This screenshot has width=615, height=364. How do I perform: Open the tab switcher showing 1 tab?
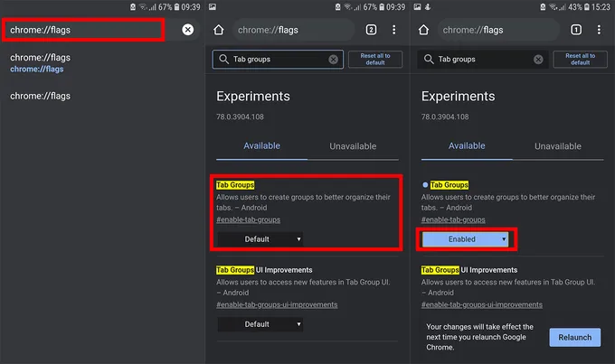576,30
